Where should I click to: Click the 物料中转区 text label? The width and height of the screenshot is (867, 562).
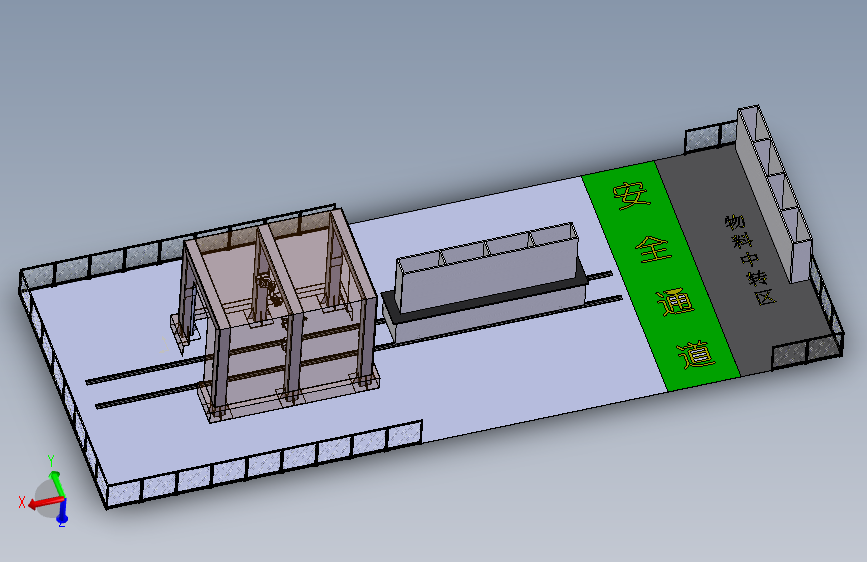click(750, 259)
